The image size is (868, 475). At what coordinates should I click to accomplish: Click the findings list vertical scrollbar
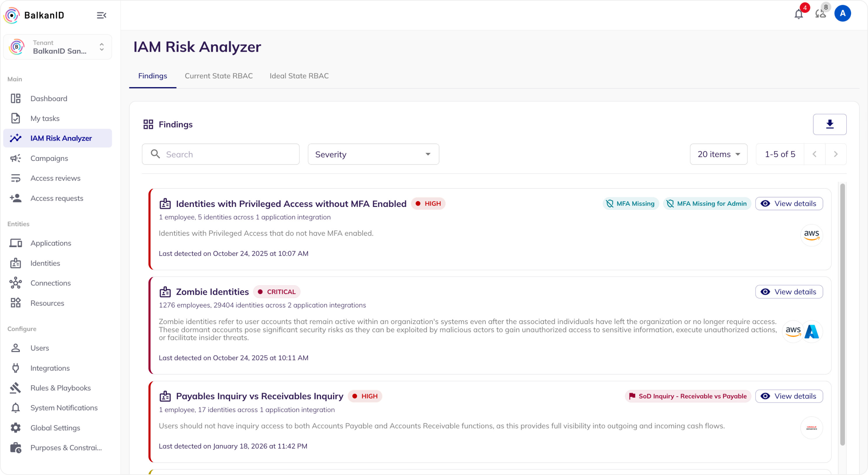coord(842,315)
